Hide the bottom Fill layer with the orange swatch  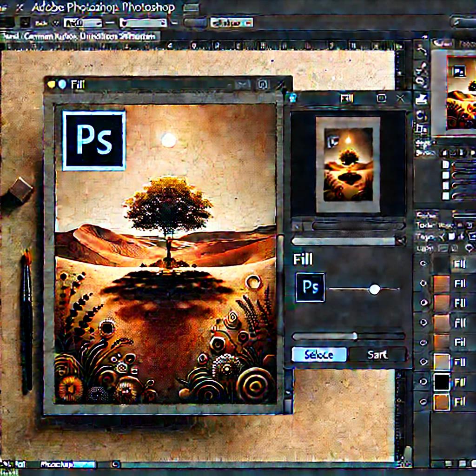423,402
